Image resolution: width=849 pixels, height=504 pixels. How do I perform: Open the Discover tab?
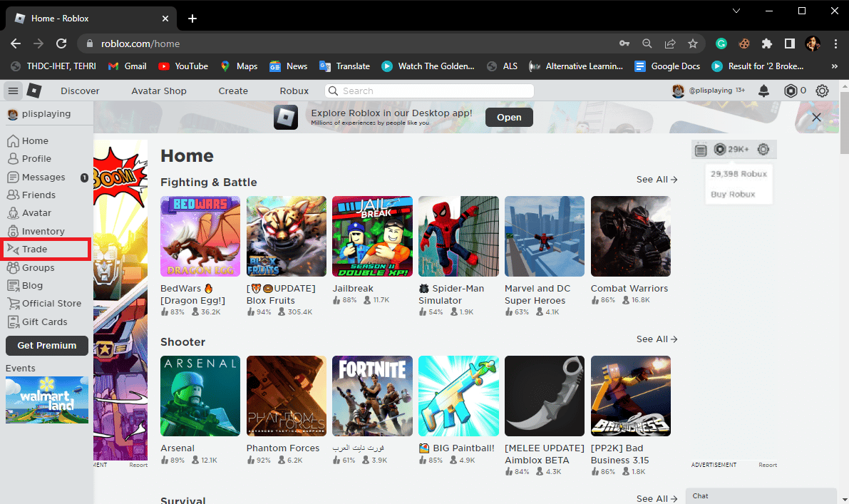(80, 91)
